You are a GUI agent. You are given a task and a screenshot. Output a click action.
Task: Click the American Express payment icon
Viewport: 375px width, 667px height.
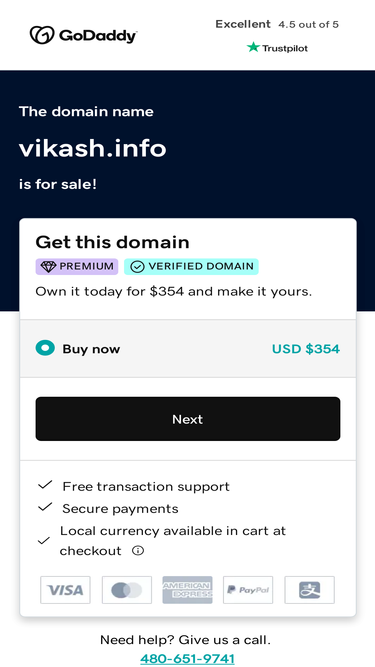188,590
